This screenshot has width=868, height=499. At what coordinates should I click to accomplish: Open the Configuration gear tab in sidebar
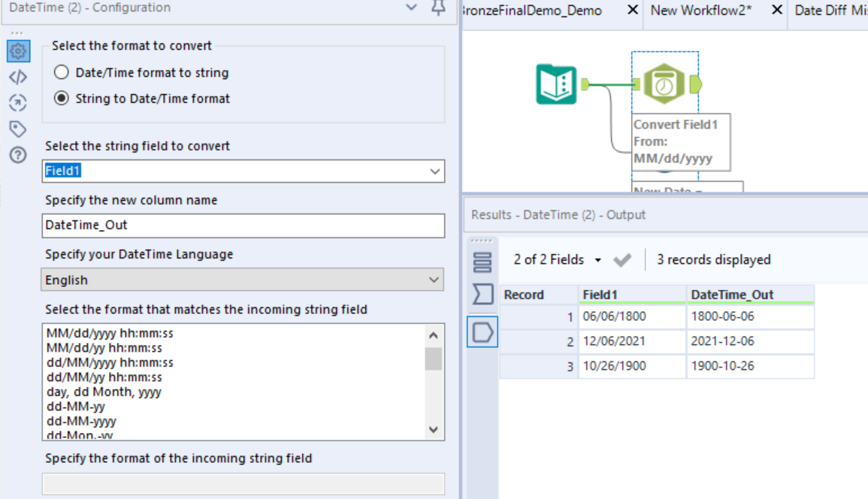pyautogui.click(x=19, y=51)
